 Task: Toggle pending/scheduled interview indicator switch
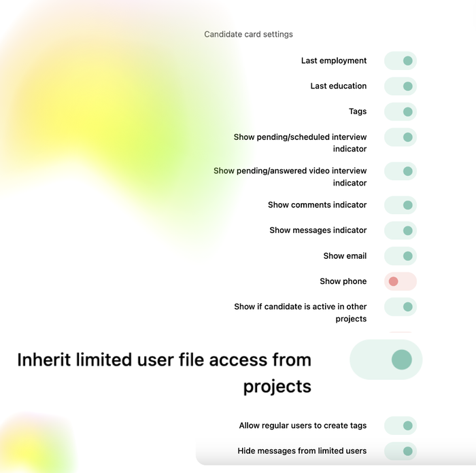[400, 137]
